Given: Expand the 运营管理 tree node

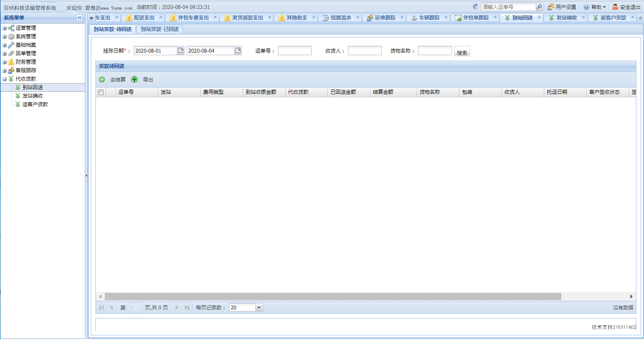Looking at the screenshot, I should (4, 28).
